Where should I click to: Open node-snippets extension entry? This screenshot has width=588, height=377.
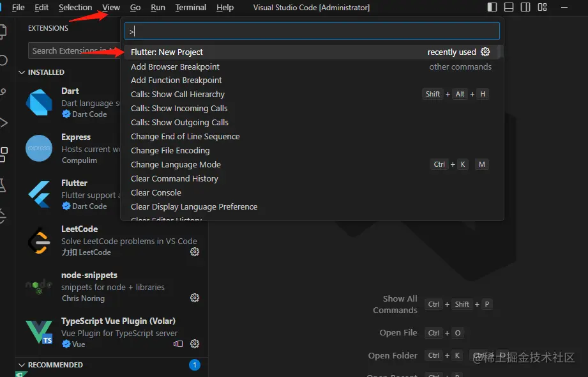[x=112, y=286]
